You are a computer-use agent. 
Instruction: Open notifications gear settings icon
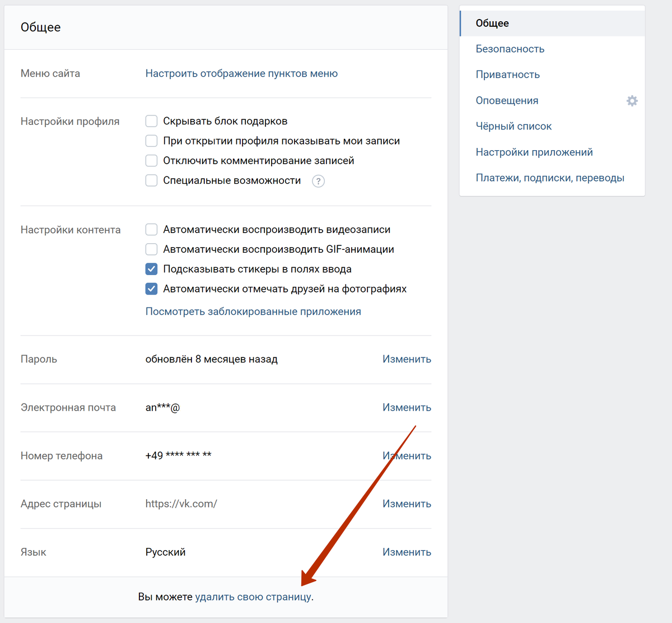click(632, 101)
